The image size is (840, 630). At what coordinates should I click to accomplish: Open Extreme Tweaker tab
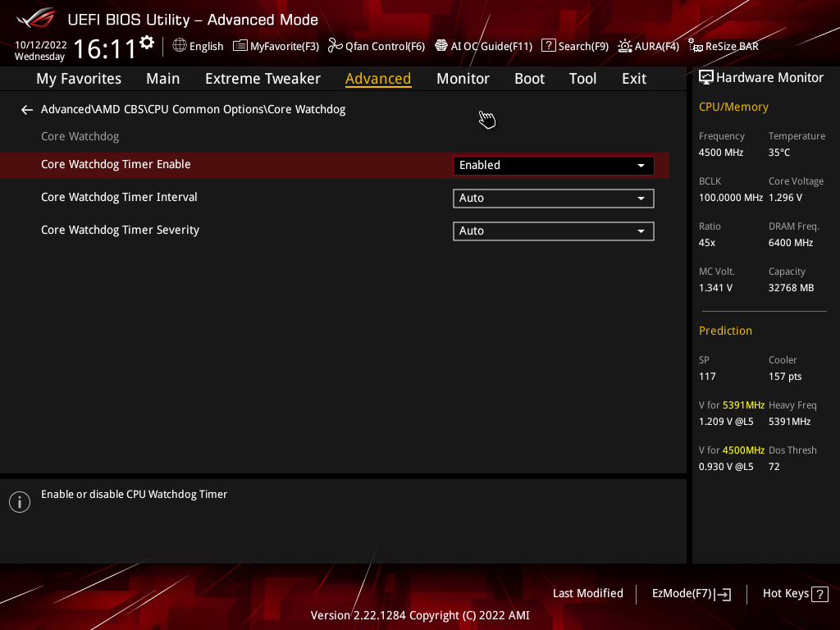(262, 79)
